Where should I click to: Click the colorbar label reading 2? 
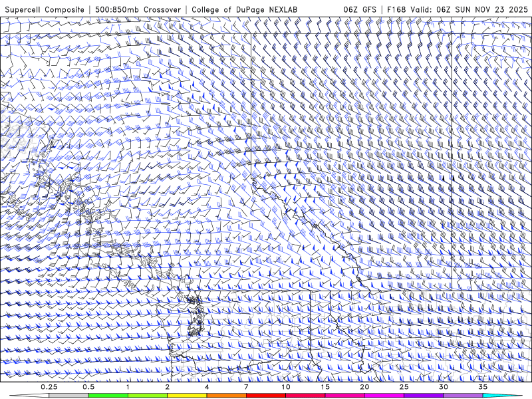tap(168, 387)
